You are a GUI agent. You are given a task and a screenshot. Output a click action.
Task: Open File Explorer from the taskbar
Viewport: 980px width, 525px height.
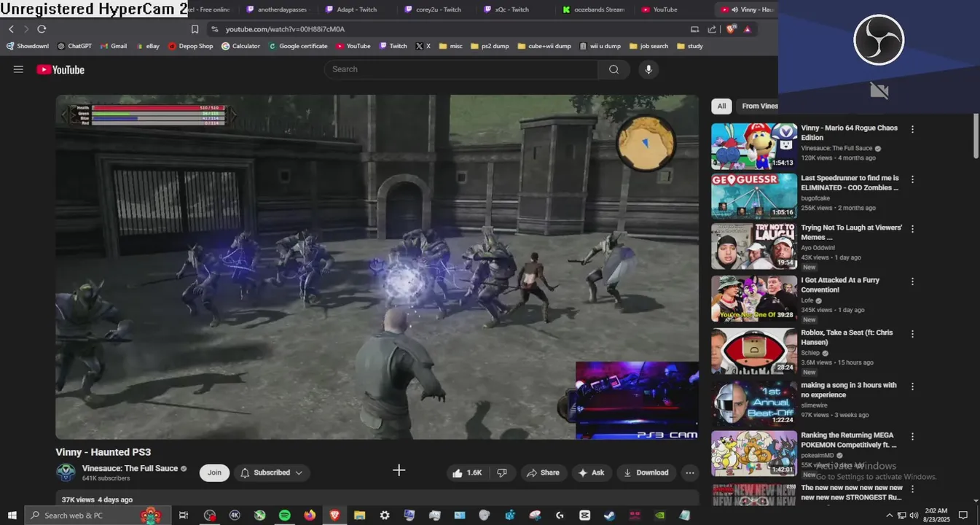[x=359, y=515]
